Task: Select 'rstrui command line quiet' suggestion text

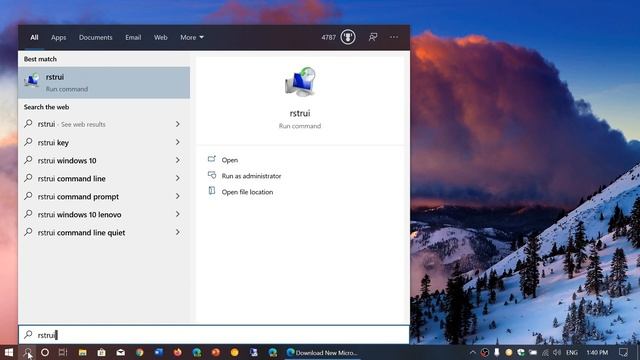Action: (81, 233)
